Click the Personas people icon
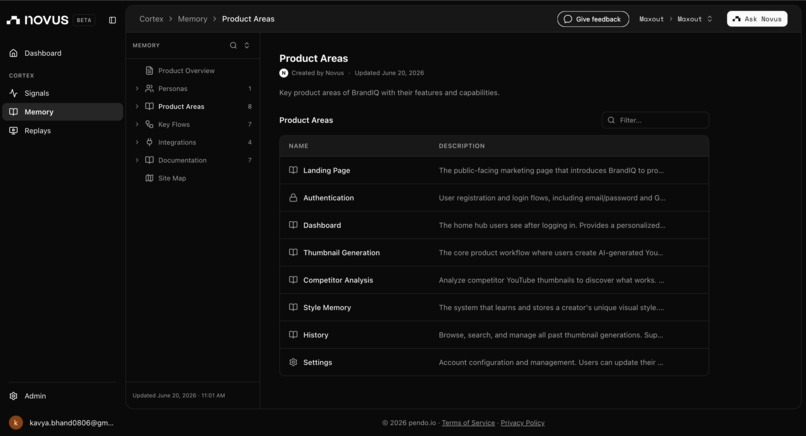Image resolution: width=806 pixels, height=436 pixels. coord(149,88)
